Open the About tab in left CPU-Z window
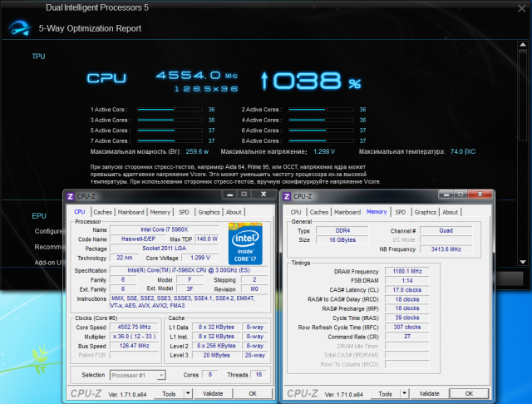Screen dimensions: 532x404 pos(234,212)
